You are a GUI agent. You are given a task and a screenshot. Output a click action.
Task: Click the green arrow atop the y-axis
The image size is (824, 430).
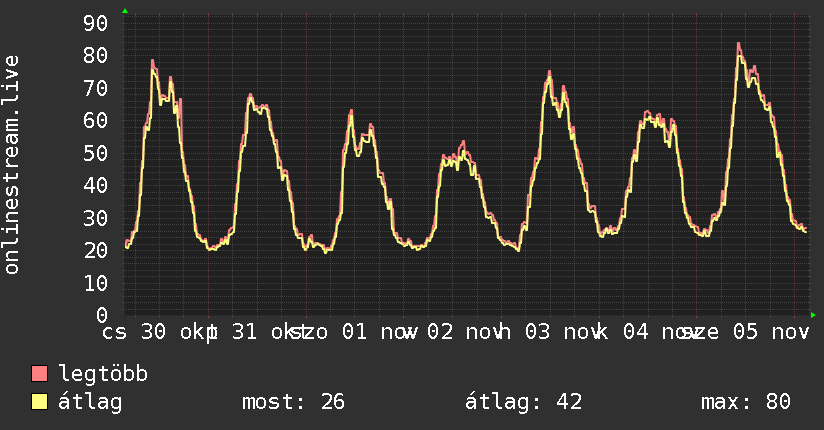(124, 11)
